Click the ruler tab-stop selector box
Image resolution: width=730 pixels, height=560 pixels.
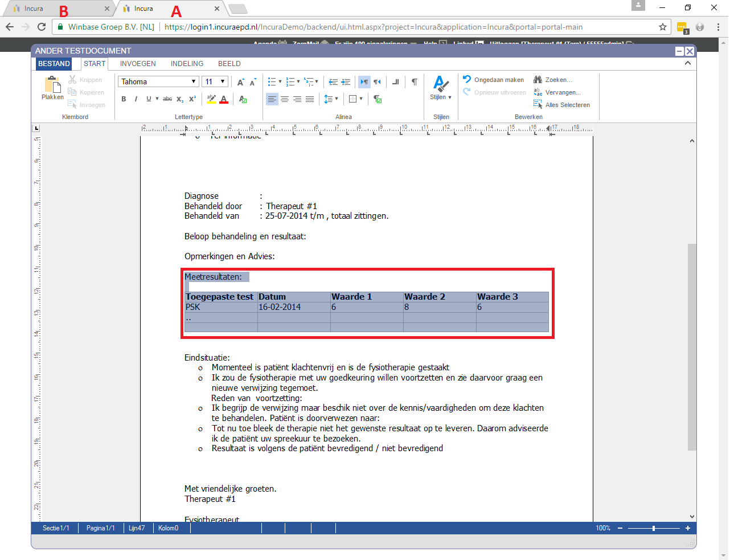(36, 128)
